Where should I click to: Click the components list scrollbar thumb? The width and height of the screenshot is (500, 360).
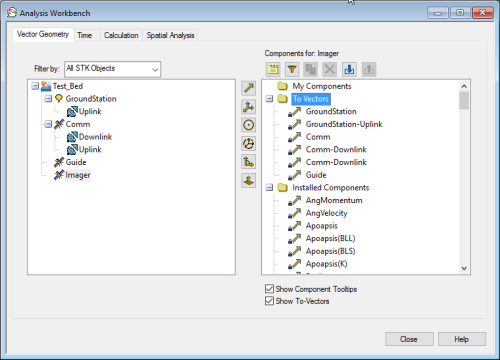coord(464,101)
